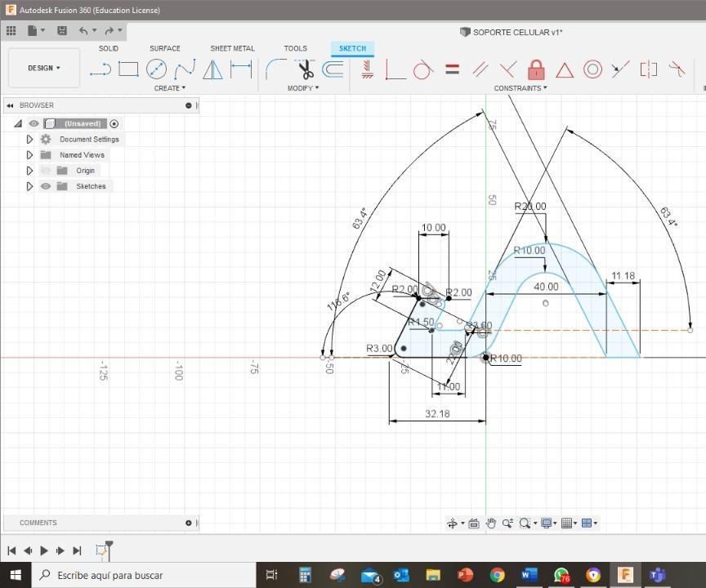Apply the Fix/Unfix padlock constraint

point(536,69)
